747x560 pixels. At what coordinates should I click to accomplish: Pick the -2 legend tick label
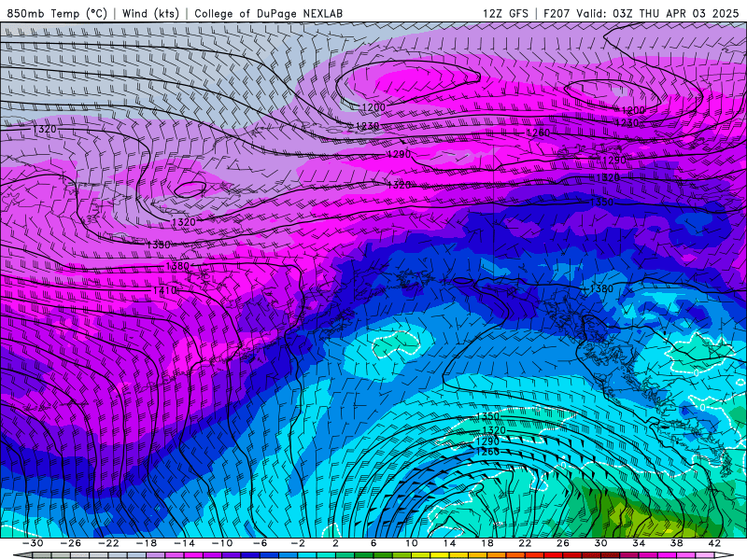click(298, 543)
